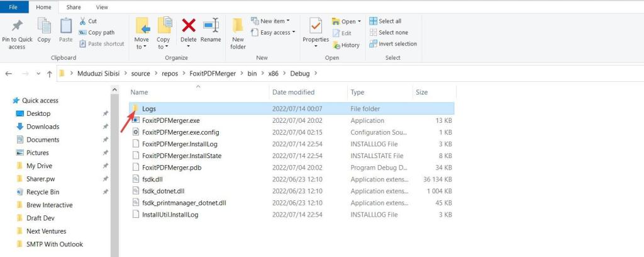Screen dimensions: 644x257
Task: Open Sharer.pw in the navigation pane
Action: 40,179
